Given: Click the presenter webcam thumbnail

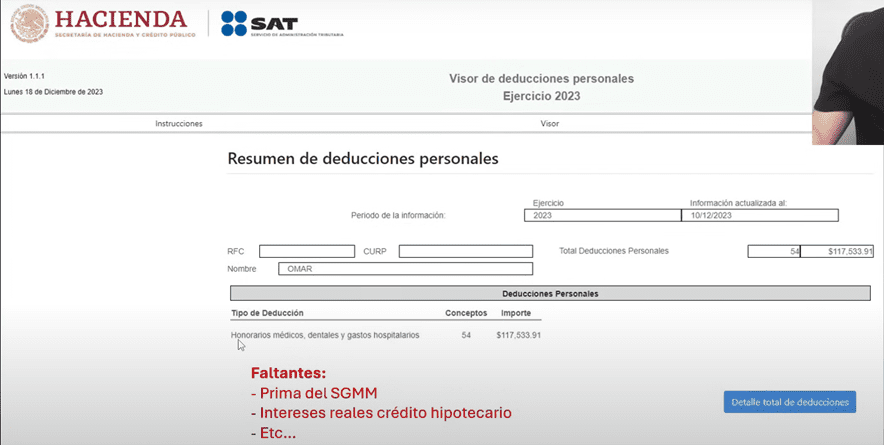Looking at the screenshot, I should (848, 70).
